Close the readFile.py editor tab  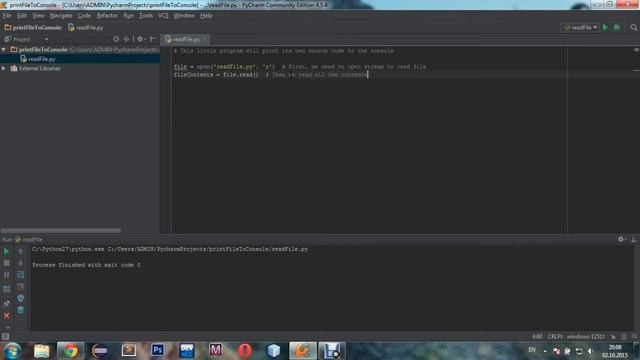click(x=205, y=39)
